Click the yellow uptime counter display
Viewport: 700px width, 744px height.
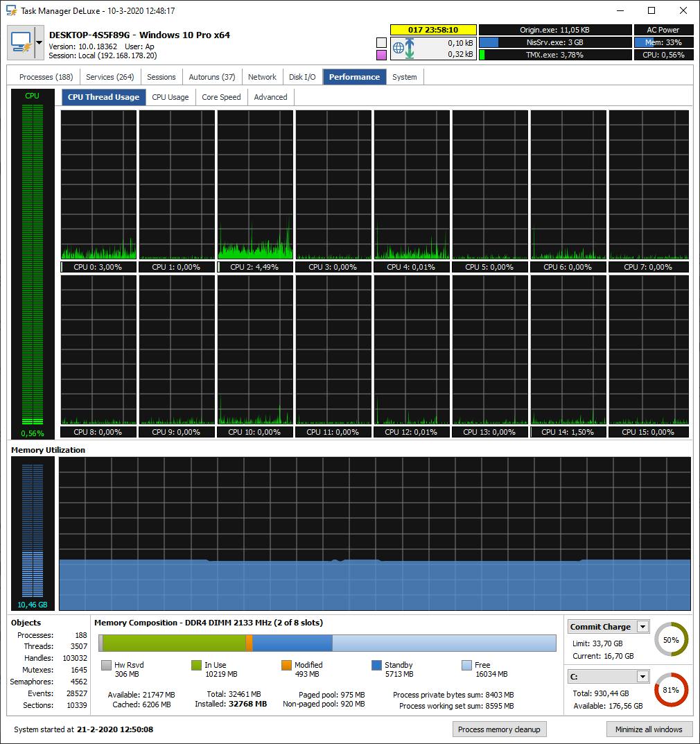point(433,30)
